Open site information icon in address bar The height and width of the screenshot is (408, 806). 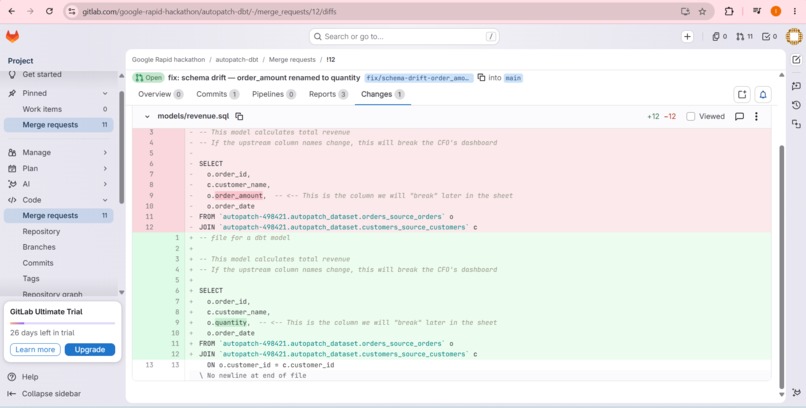tap(72, 11)
